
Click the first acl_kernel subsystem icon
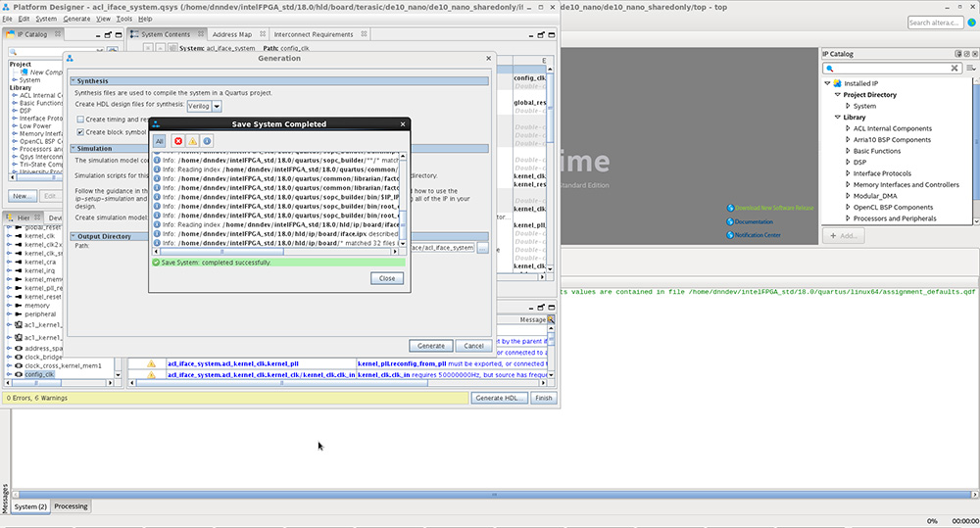tap(19, 325)
